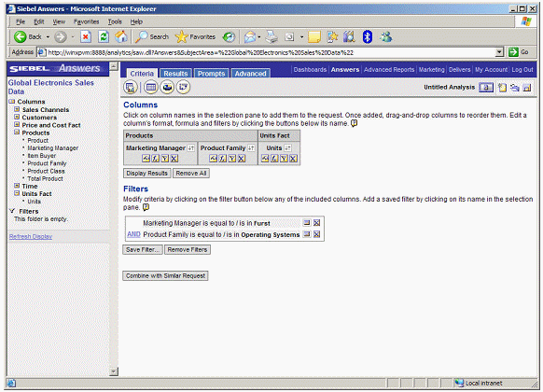This screenshot has width=543, height=392.
Task: Add Item Buyer column from tree
Action: coord(42,156)
